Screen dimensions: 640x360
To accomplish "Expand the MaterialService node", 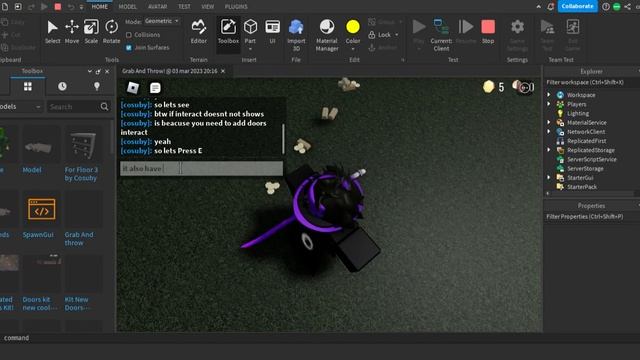I will (549, 122).
